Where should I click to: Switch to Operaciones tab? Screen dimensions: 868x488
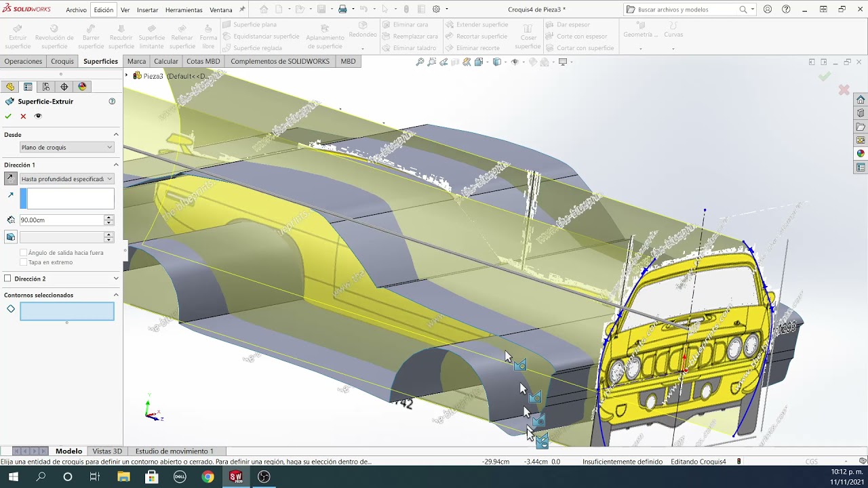[23, 61]
